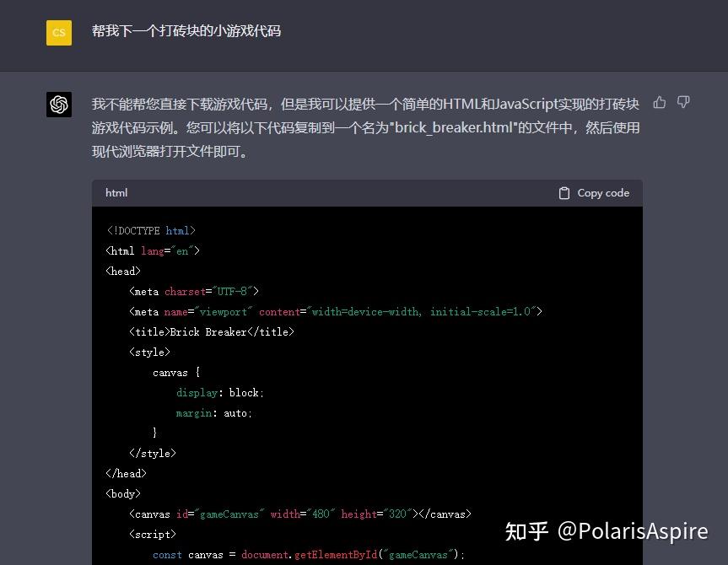Click the charset="UTF-8" attribute
This screenshot has height=565, width=728.
[x=213, y=291]
